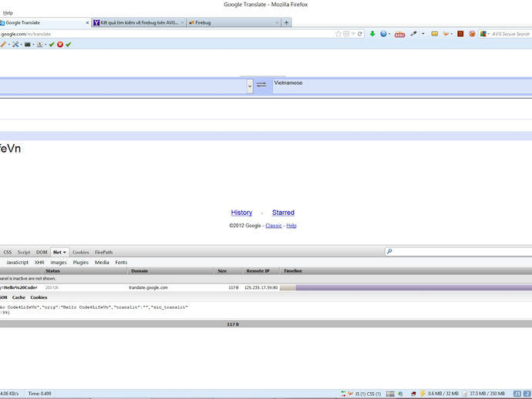Click the blue 'JS' status bar icon
The width and height of the screenshot is (532, 399).
[517, 394]
